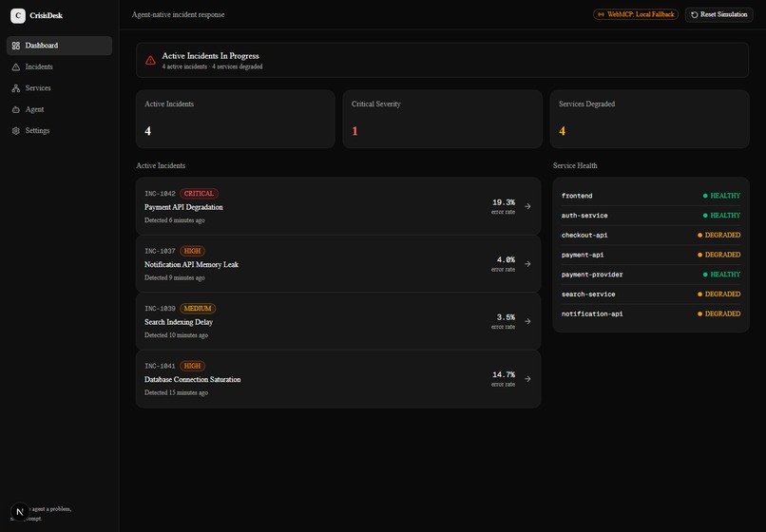Viewport: 766px width, 532px height.
Task: Click the Incidents warning triangle icon
Action: click(16, 66)
